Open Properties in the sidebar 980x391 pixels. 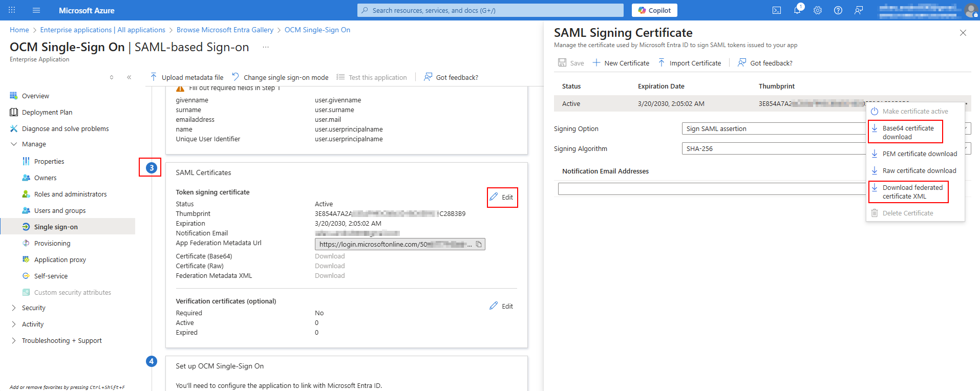[49, 161]
